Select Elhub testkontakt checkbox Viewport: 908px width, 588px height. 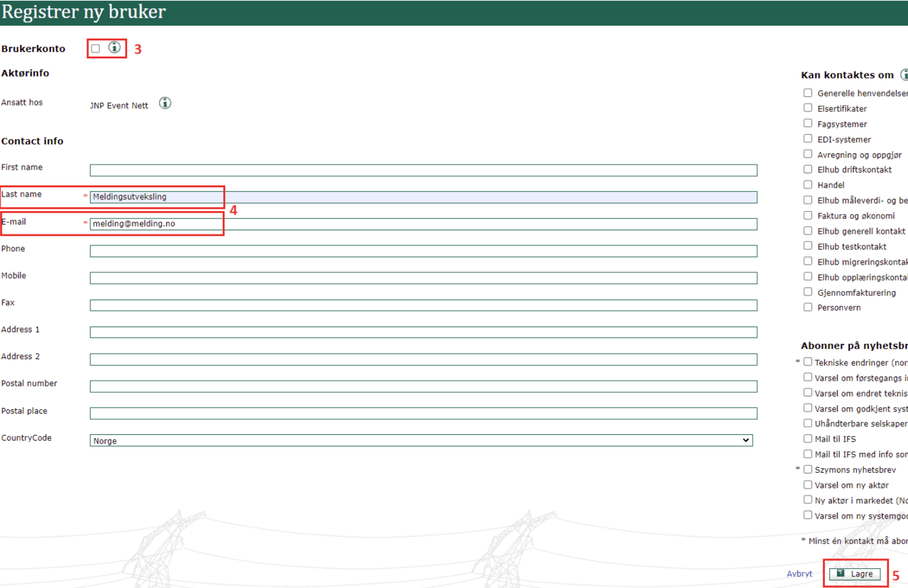click(808, 246)
